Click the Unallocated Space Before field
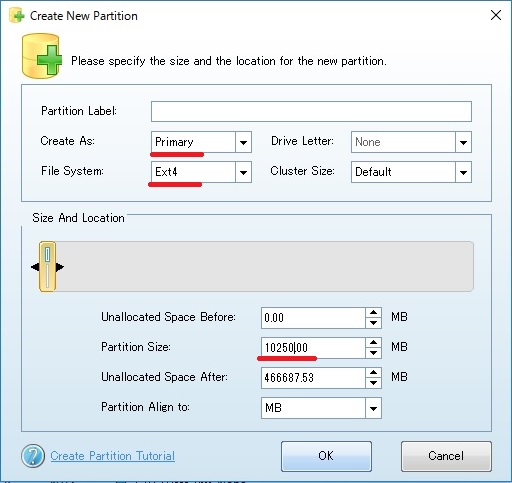The width and height of the screenshot is (512, 483). point(313,318)
